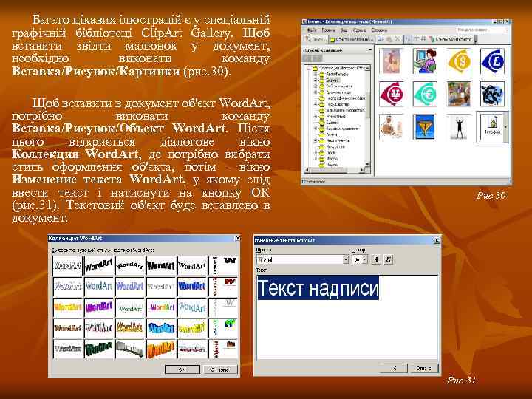532x399 pixels.
Task: Select the arched black WordArt style
Action: click(x=130, y=266)
